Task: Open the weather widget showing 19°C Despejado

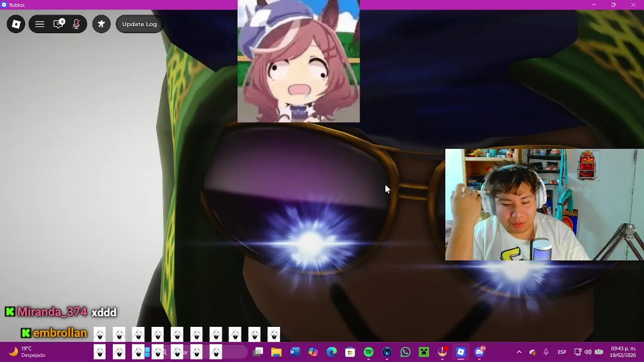Action: 28,352
